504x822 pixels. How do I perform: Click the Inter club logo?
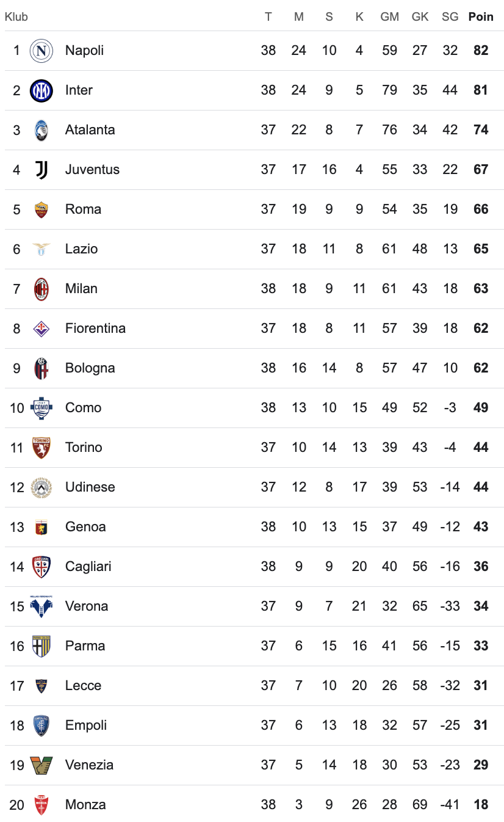41,90
